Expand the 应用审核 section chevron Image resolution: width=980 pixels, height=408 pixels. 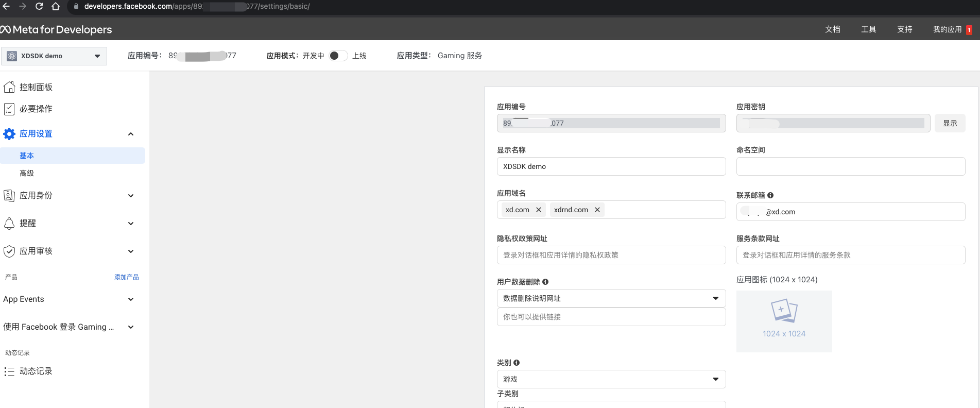click(x=131, y=251)
